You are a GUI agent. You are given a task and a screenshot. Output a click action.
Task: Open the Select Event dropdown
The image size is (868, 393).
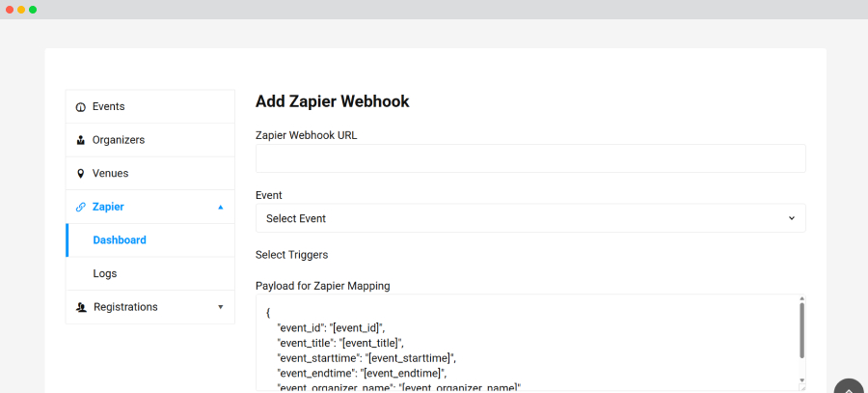point(530,218)
